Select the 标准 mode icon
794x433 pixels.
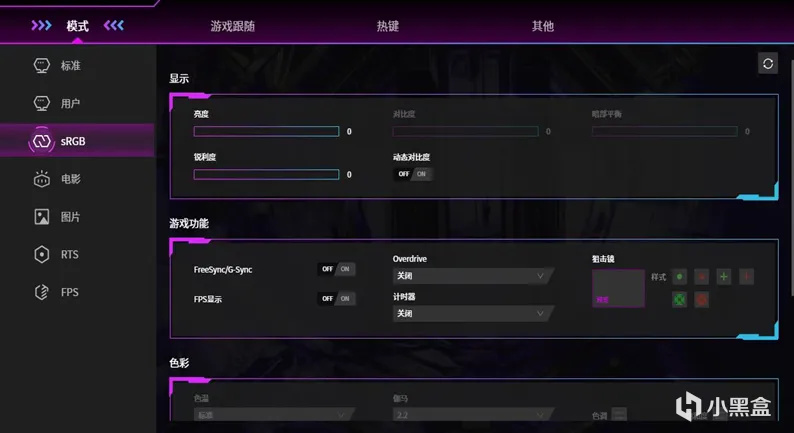[x=42, y=65]
